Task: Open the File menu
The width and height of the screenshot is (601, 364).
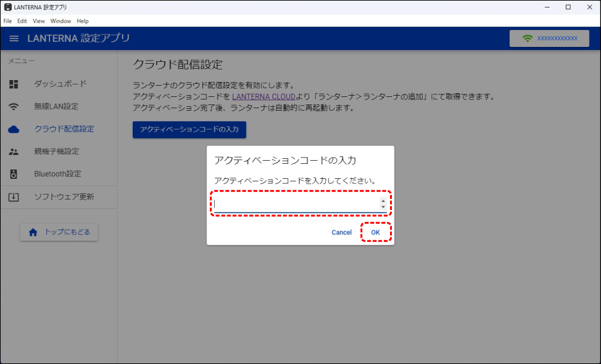Action: coord(8,21)
